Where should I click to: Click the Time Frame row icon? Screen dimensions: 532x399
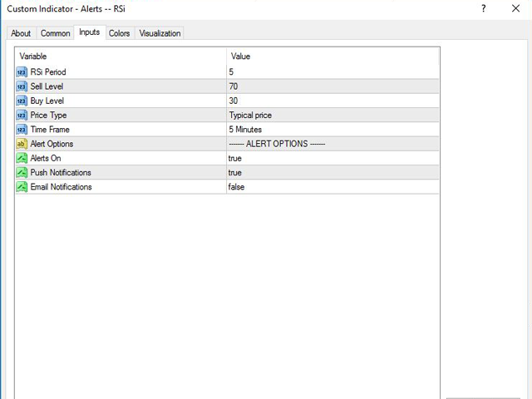point(22,130)
